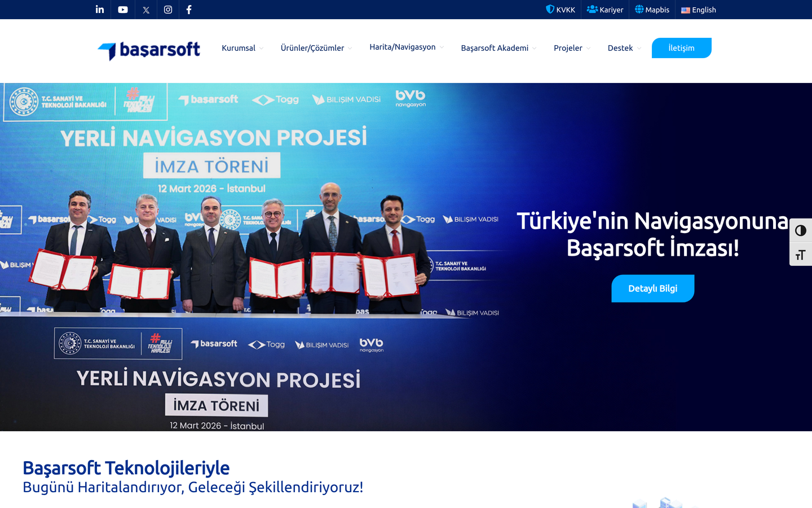Open the Destek menu item
The height and width of the screenshot is (508, 812).
click(x=620, y=48)
